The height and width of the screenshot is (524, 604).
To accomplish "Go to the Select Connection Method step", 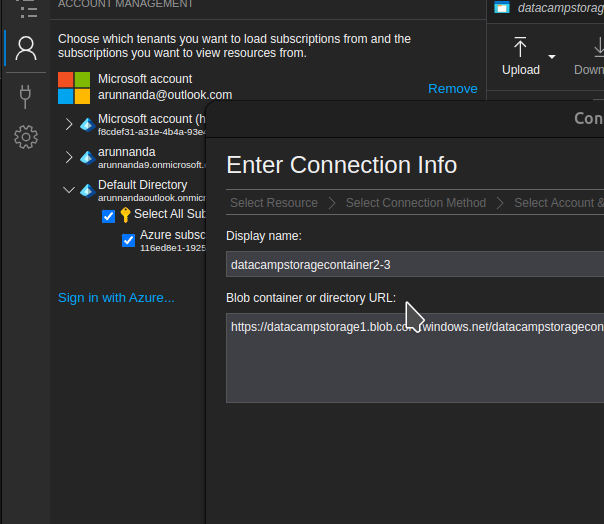I will tap(415, 203).
